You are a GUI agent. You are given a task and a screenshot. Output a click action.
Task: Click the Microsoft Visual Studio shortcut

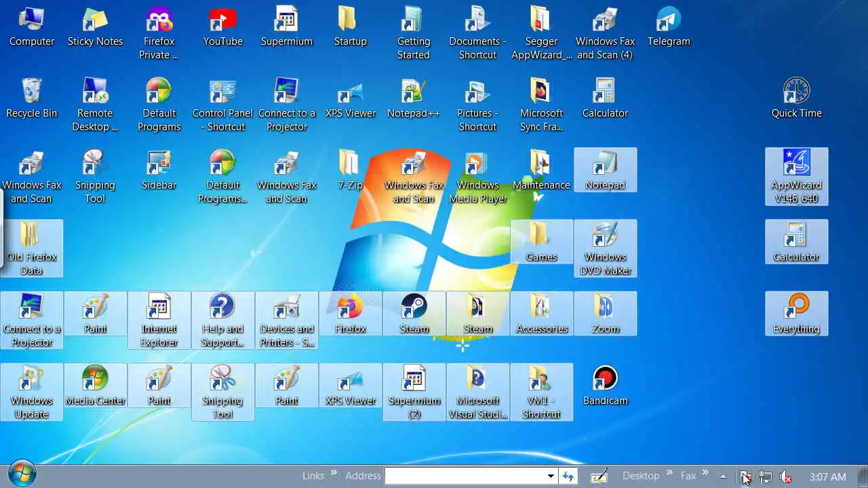(x=478, y=393)
